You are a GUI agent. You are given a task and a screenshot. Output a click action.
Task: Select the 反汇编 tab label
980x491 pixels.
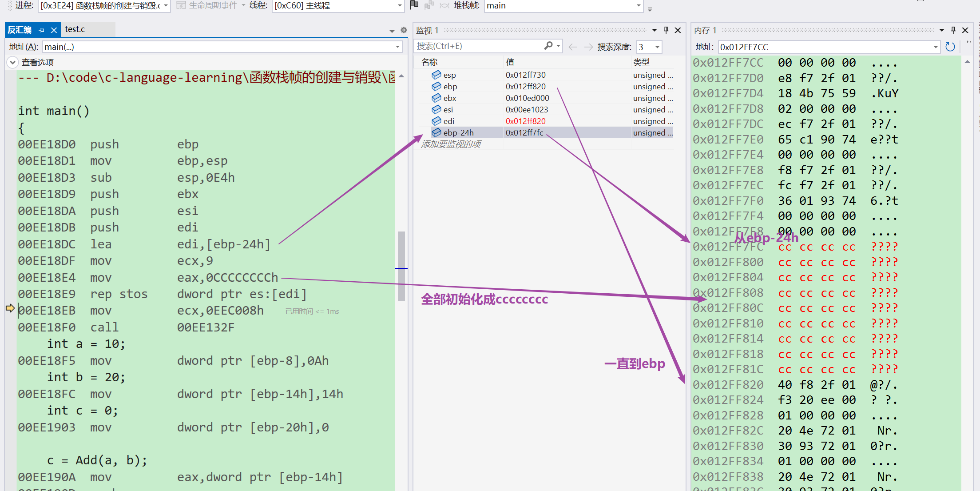(20, 30)
